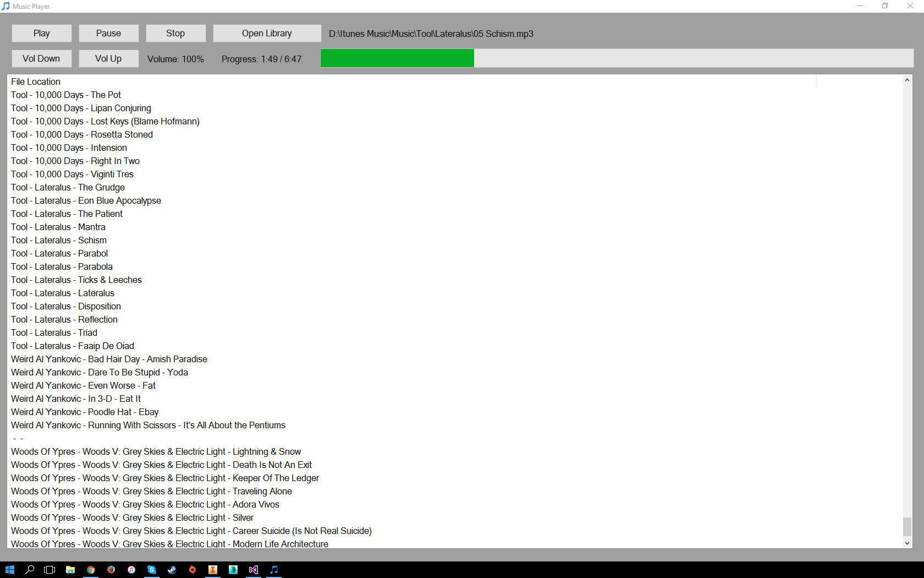The image size is (924, 578).
Task: Open Origin from the taskbar
Action: (x=193, y=570)
